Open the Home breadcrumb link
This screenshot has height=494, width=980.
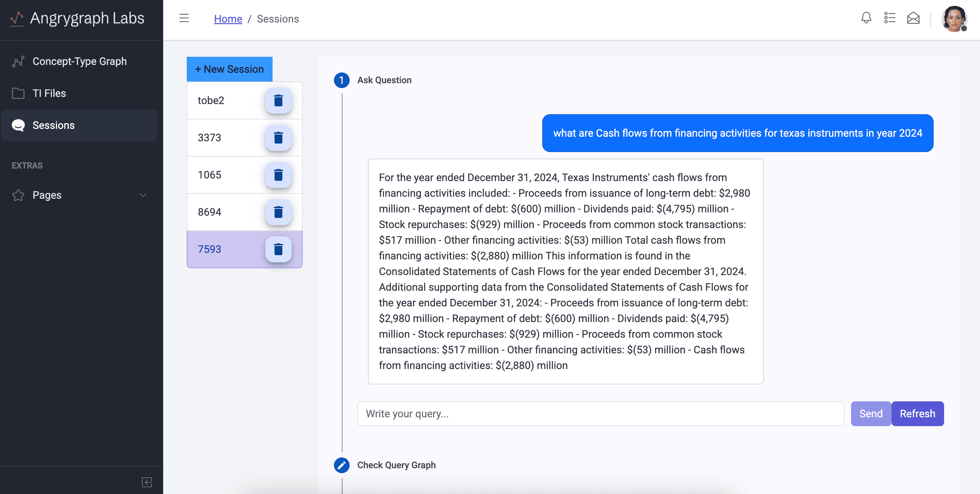pyautogui.click(x=228, y=19)
